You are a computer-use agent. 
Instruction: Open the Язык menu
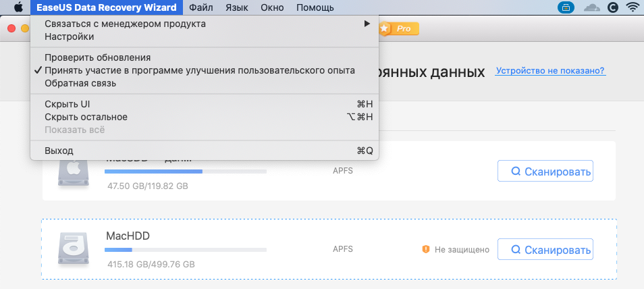tap(236, 8)
